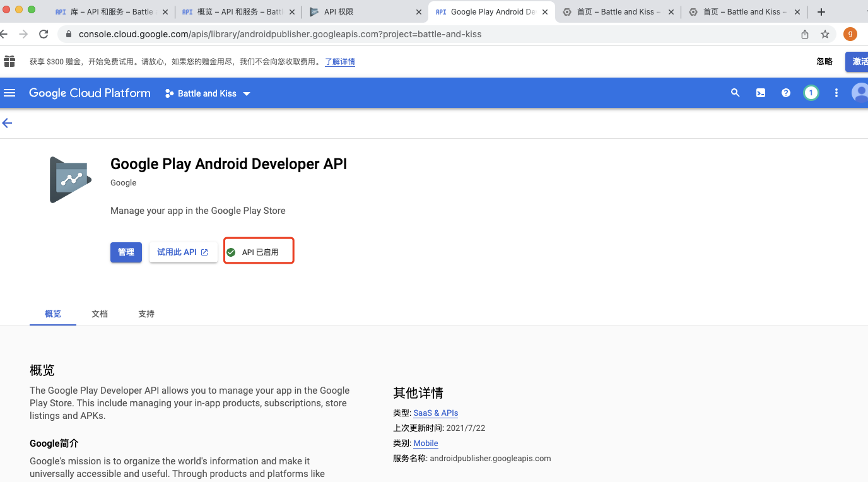Expand the Battle and Kiss project selector

[208, 93]
